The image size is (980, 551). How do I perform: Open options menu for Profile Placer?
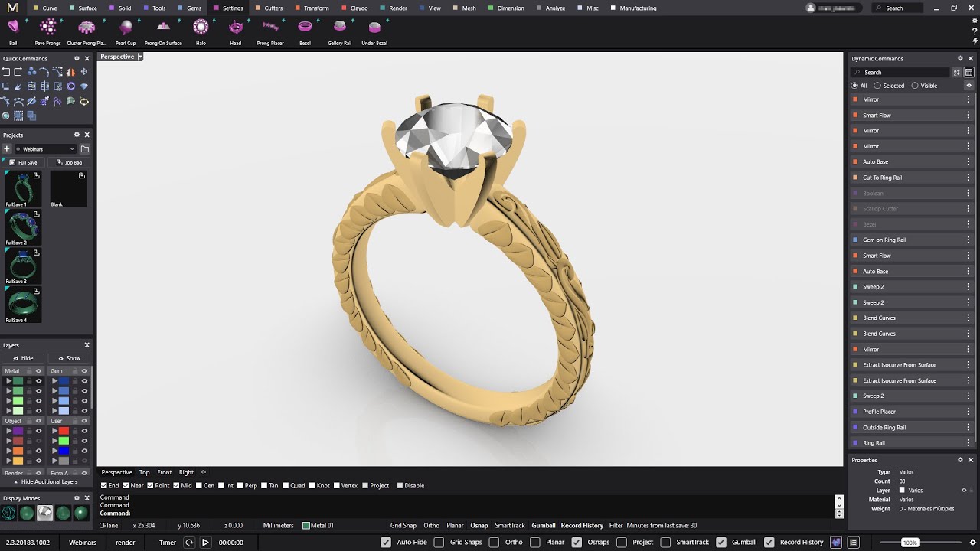[x=969, y=412]
